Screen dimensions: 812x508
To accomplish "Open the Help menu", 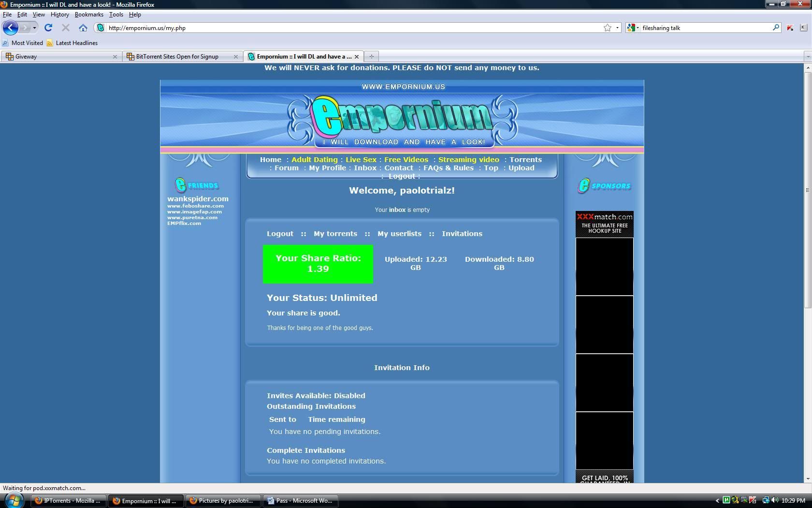I will tap(135, 15).
